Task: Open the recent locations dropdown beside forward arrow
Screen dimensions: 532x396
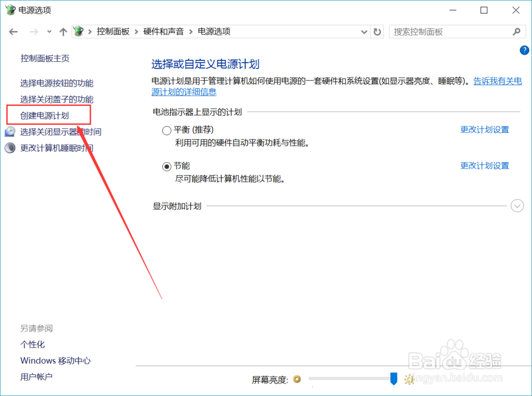Action: click(49, 31)
